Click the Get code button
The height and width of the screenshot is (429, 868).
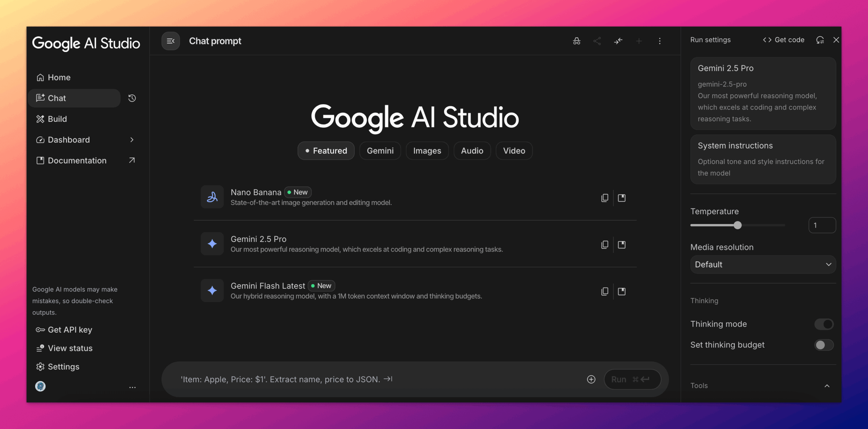pos(784,40)
